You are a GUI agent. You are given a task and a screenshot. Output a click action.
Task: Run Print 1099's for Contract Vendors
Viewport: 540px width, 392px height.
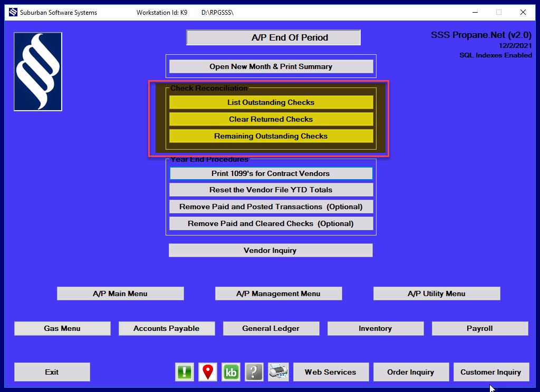(271, 173)
